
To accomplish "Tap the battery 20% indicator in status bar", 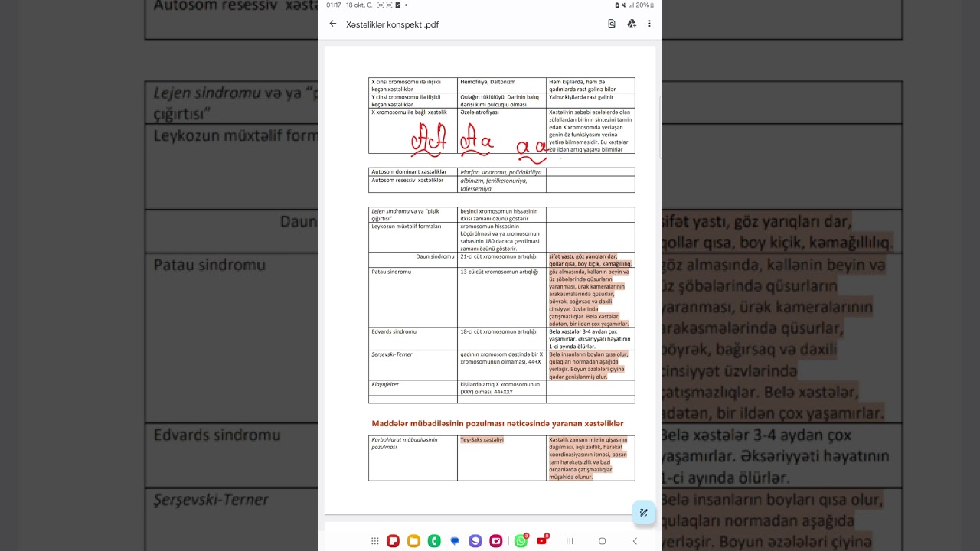I will pyautogui.click(x=643, y=5).
